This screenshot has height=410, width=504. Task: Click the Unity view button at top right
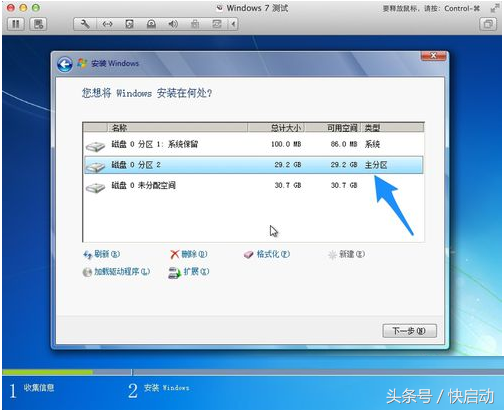tap(488, 24)
